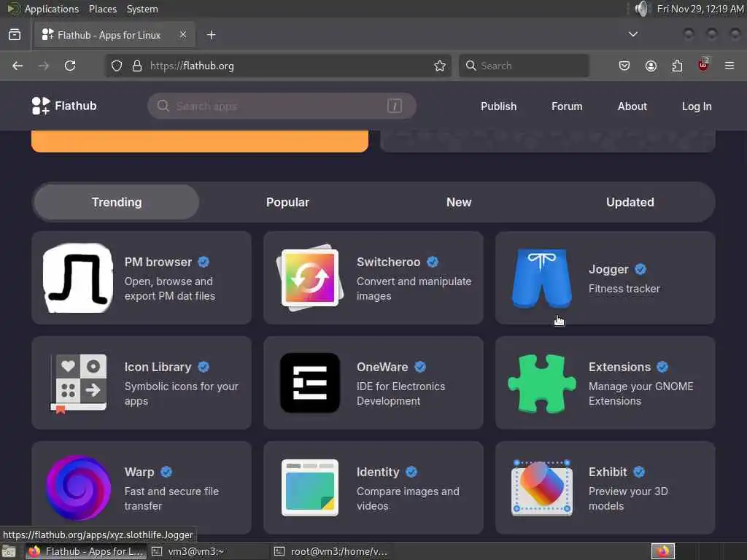Focus the Firefox Search box
747x560 pixels.
524,66
